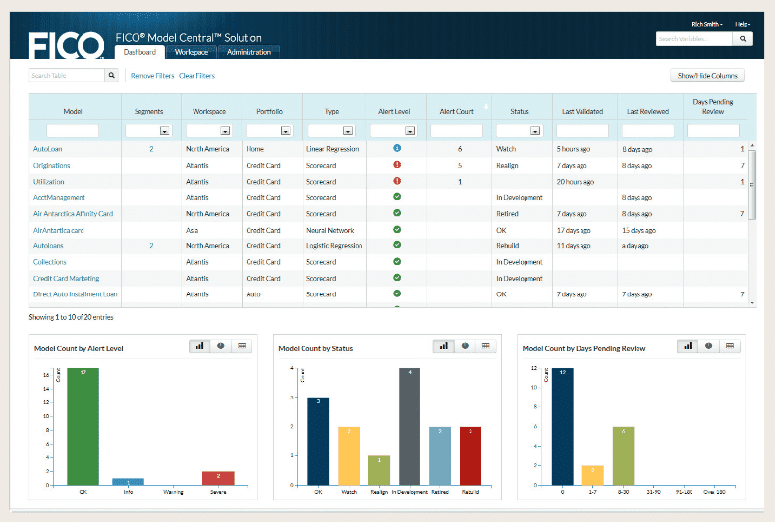Sort by the Last Validated column header
Image resolution: width=775 pixels, height=532 pixels.
tap(582, 112)
